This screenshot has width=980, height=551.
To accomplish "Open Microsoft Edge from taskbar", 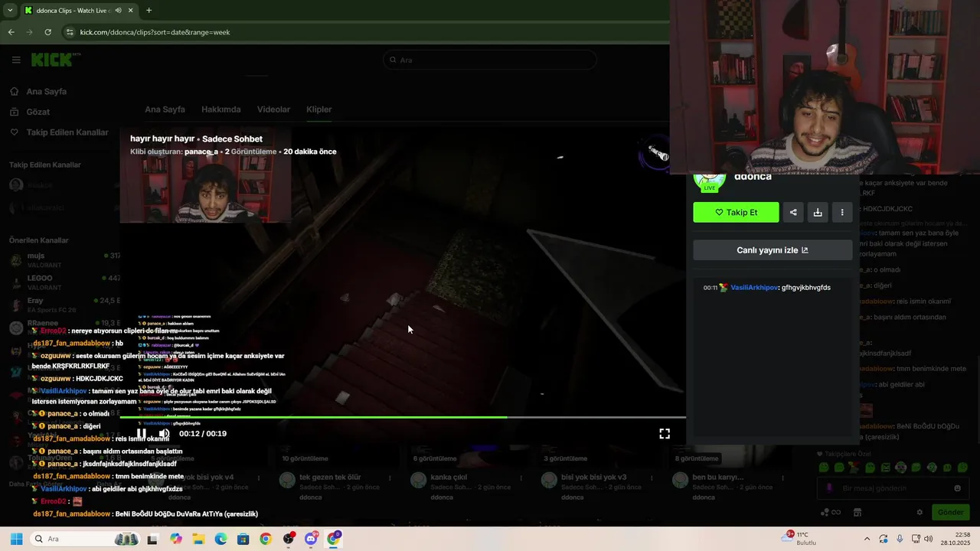I will pyautogui.click(x=220, y=539).
